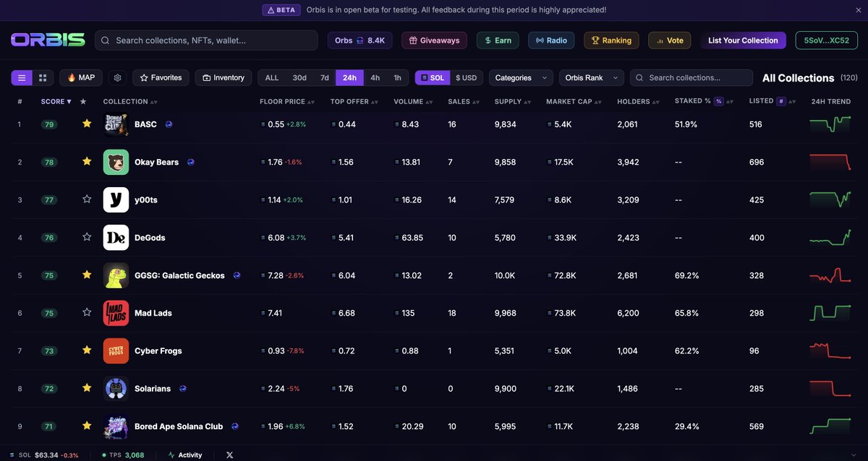Open the Giveaways page

(x=434, y=40)
